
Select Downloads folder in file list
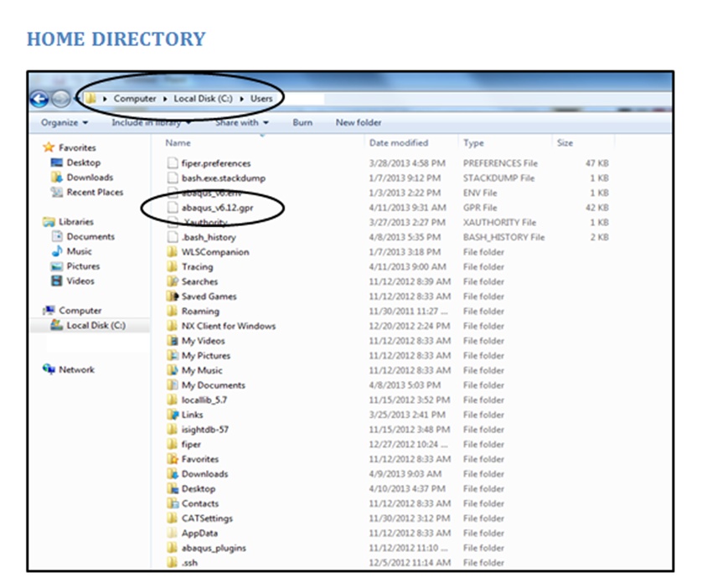coord(204,473)
